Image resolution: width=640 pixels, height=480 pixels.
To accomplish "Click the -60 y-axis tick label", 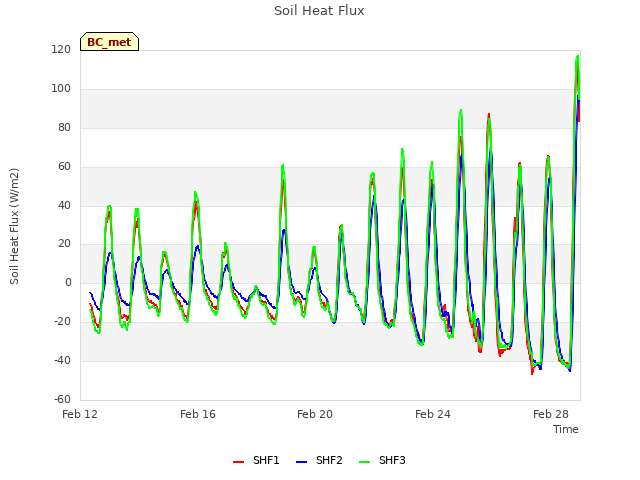I will pyautogui.click(x=62, y=399).
